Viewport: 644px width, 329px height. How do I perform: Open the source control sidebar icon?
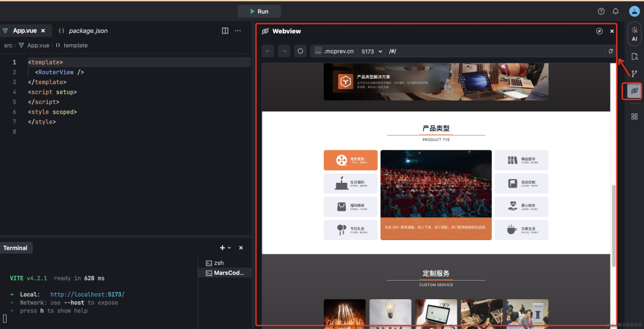[x=634, y=73]
